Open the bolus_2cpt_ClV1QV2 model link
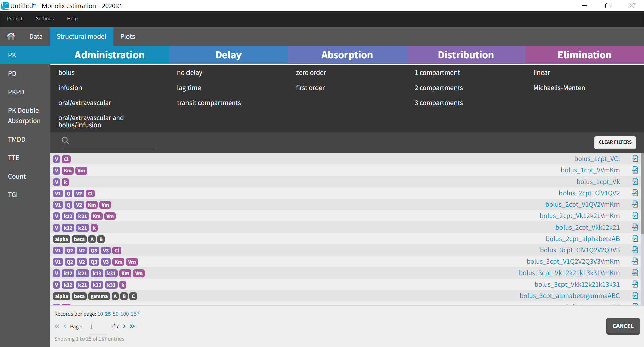The image size is (644, 347). point(589,193)
